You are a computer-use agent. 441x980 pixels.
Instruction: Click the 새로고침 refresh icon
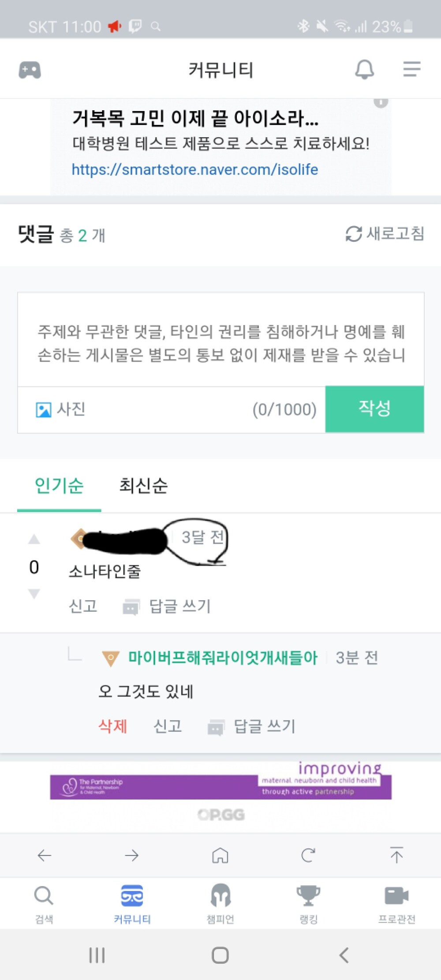point(354,234)
